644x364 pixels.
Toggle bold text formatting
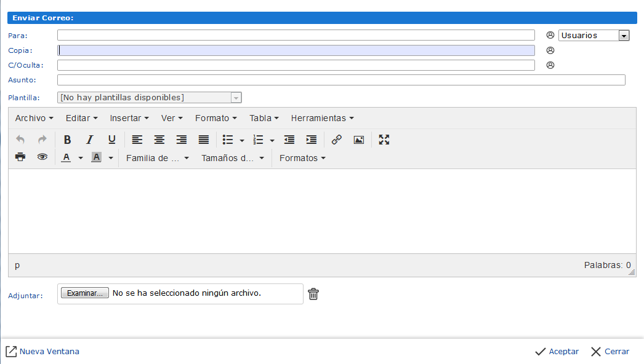coord(68,140)
